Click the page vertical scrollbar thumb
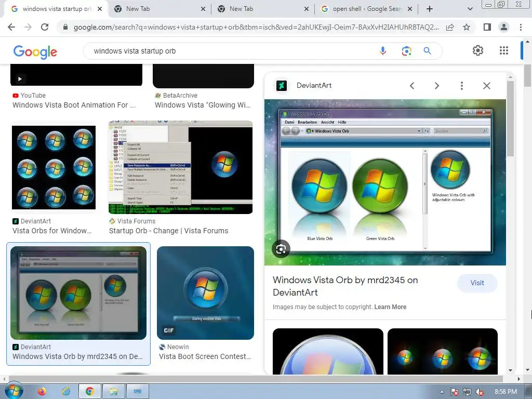This screenshot has width=532, height=399. click(528, 76)
